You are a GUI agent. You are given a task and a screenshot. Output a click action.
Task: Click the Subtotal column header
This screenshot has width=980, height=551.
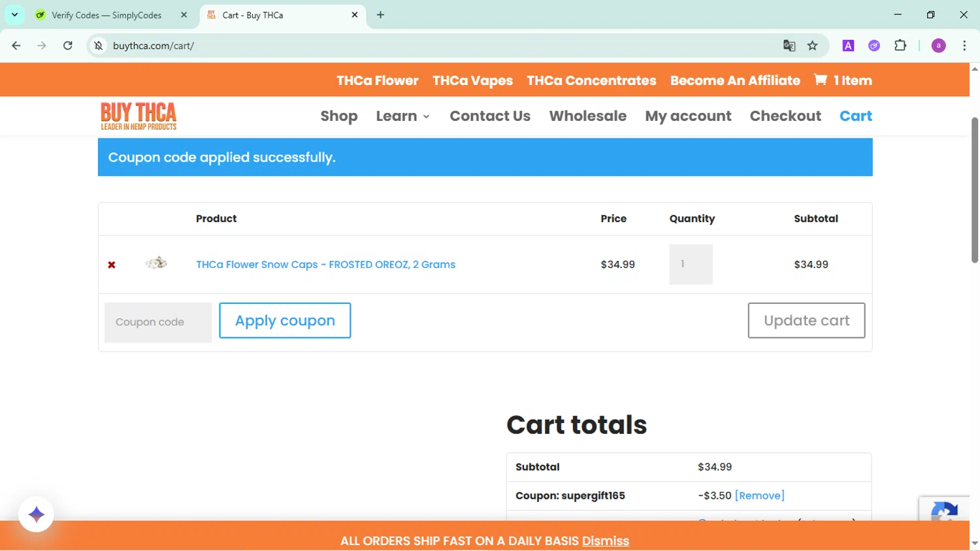(816, 219)
